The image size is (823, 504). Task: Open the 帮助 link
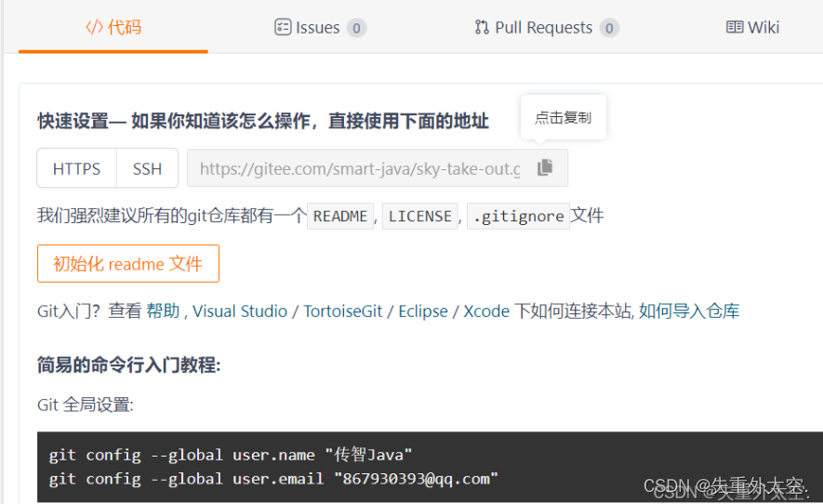point(163,312)
